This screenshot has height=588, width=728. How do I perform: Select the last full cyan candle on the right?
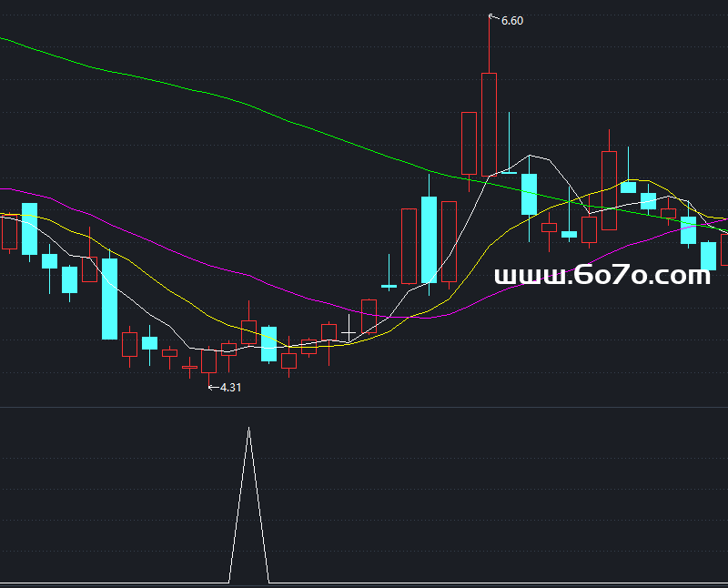[708, 255]
